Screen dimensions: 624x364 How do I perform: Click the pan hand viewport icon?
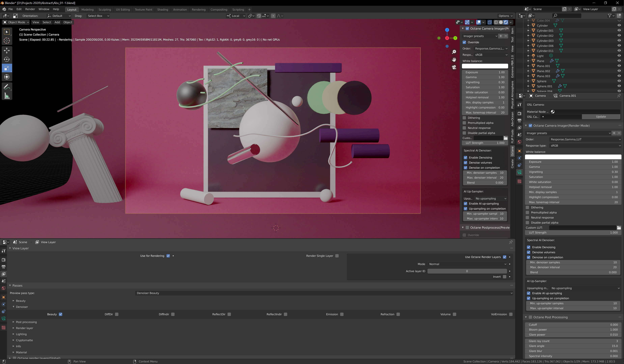point(454,60)
